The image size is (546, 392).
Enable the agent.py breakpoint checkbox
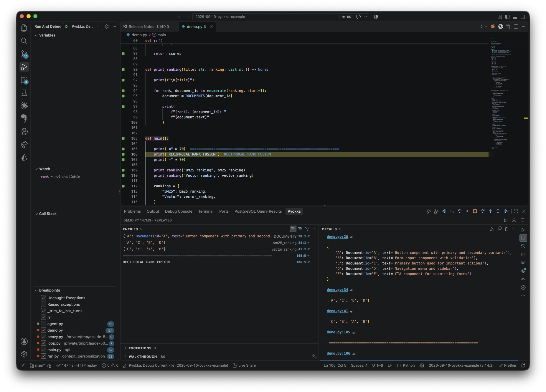tap(44, 324)
